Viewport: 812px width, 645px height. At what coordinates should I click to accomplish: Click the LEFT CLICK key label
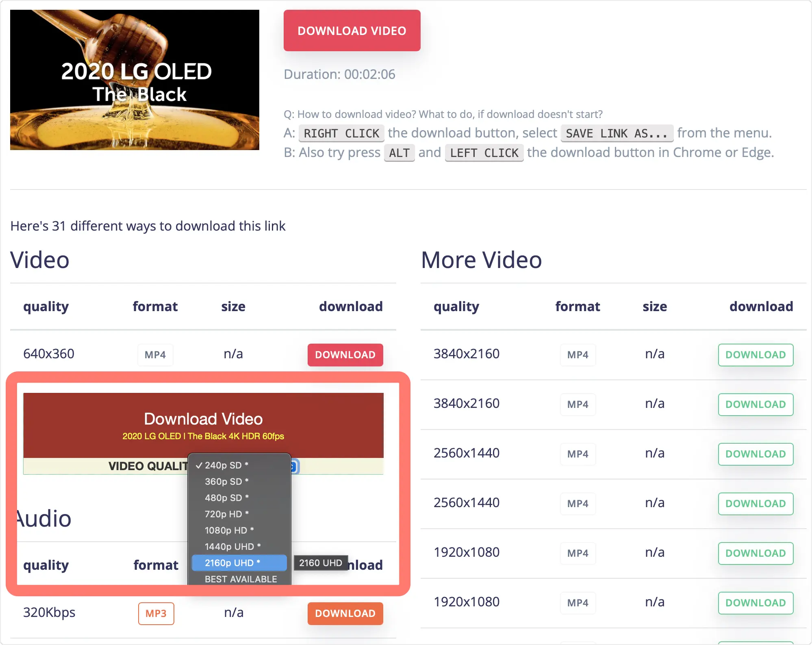click(484, 153)
